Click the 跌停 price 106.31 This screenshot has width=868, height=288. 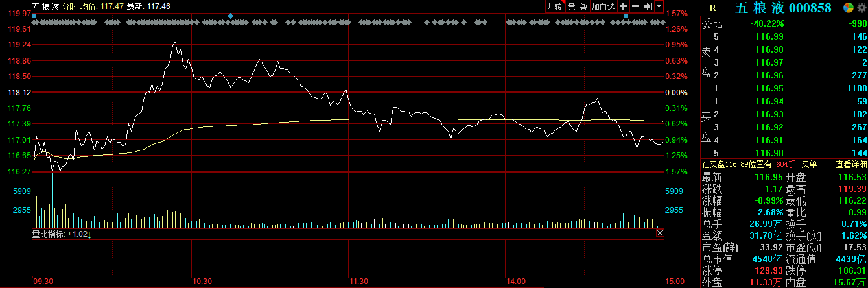click(x=852, y=270)
